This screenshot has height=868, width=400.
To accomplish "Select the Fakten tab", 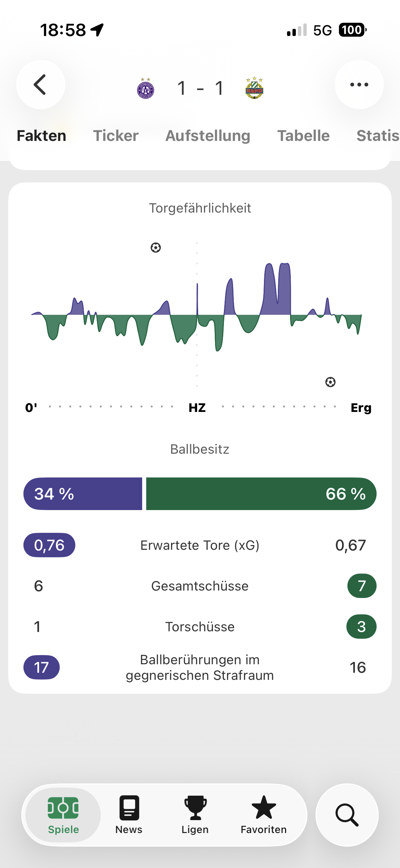I will tap(41, 136).
